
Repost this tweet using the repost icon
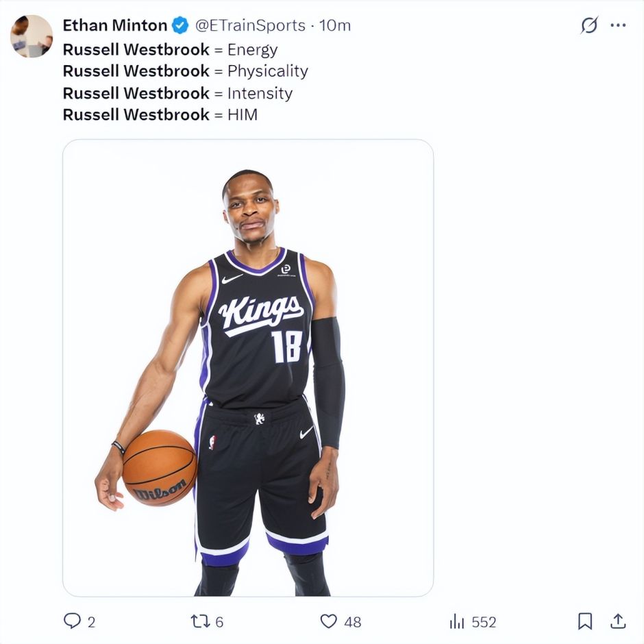pyautogui.click(x=199, y=621)
